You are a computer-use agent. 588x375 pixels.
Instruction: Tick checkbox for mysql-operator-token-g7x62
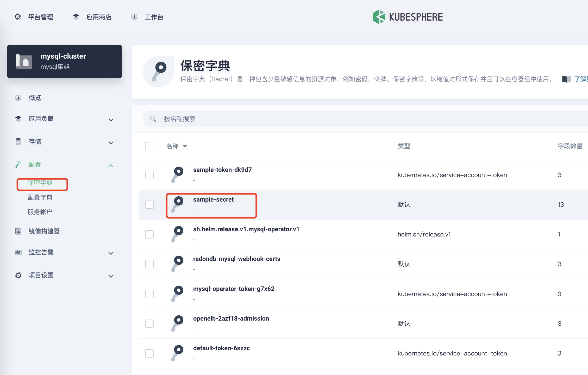click(149, 294)
